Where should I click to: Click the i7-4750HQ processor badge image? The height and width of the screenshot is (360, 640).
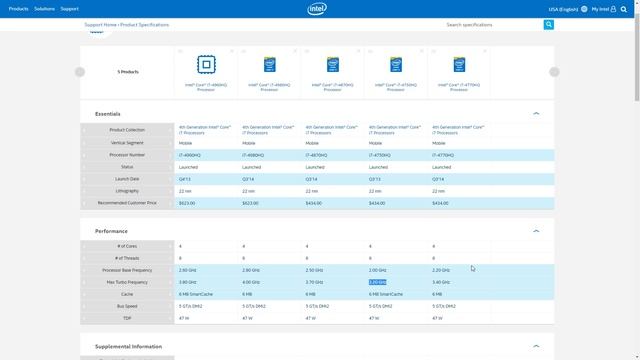click(396, 64)
